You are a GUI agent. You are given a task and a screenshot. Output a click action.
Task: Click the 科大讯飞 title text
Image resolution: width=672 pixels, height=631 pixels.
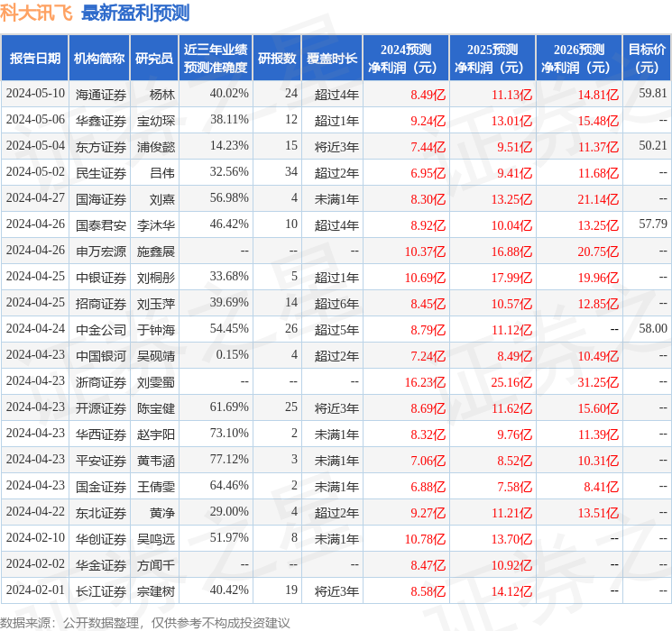tap(36, 13)
